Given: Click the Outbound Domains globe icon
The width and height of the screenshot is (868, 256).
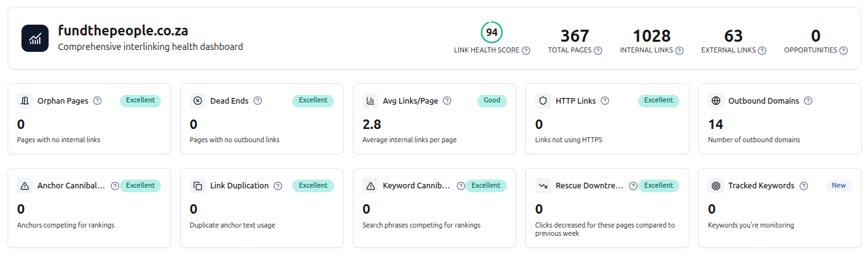Looking at the screenshot, I should point(716,101).
